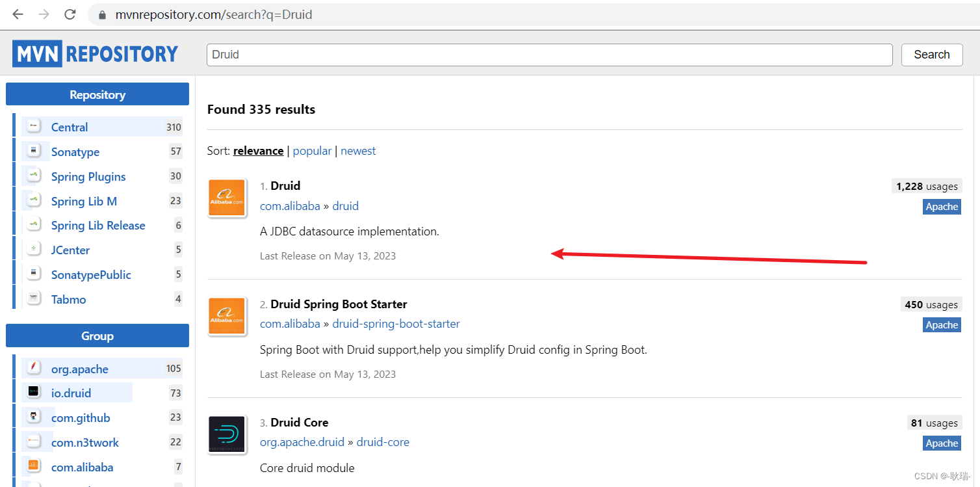
Task: Sort results by popular
Action: coord(313,151)
